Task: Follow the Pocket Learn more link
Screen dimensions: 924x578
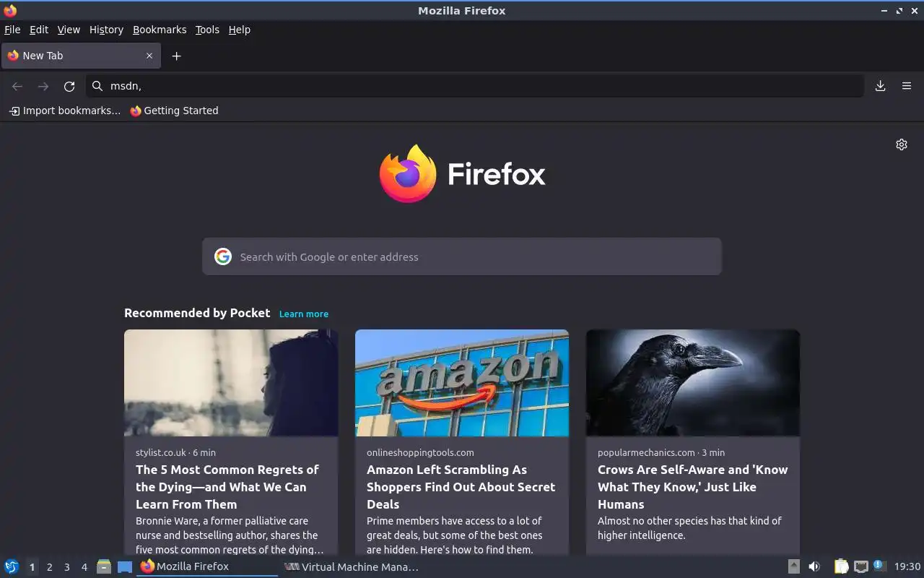Action: pyautogui.click(x=304, y=314)
